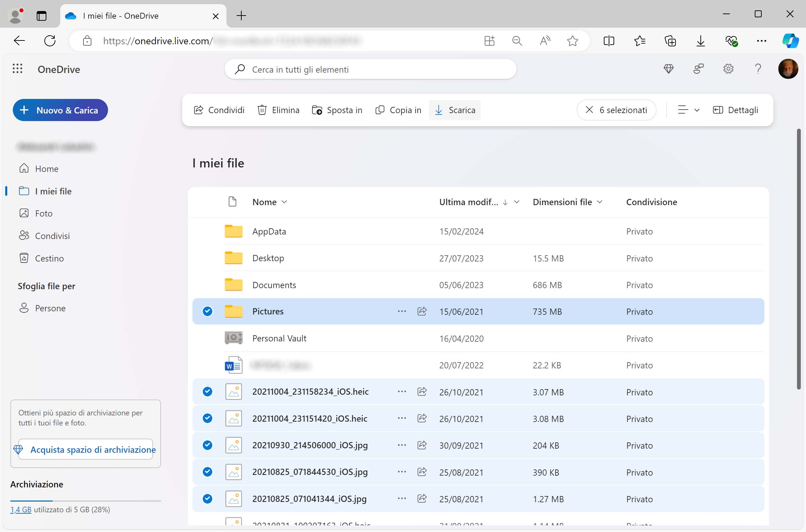
Task: Expand the Ultima modifica column menu
Action: click(517, 202)
